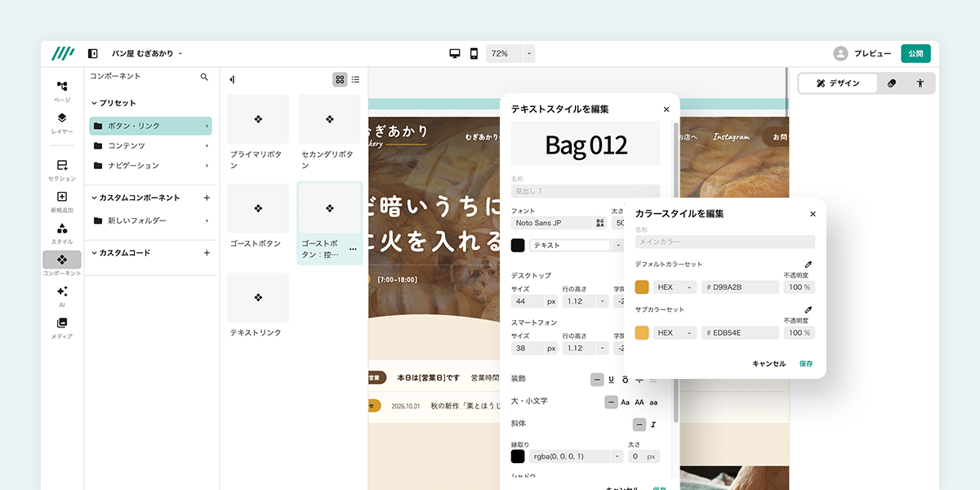Open the セクション sidebar panel
980x490 pixels.
pyautogui.click(x=62, y=170)
